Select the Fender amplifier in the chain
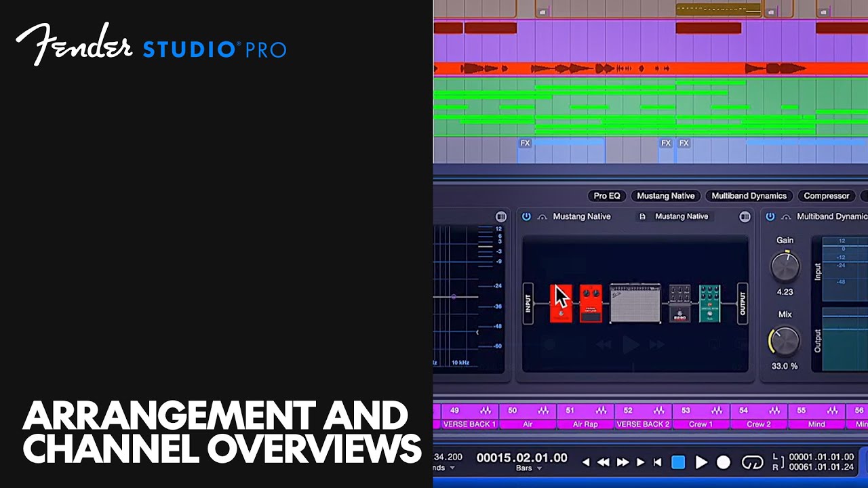This screenshot has height=488, width=868. click(x=635, y=303)
